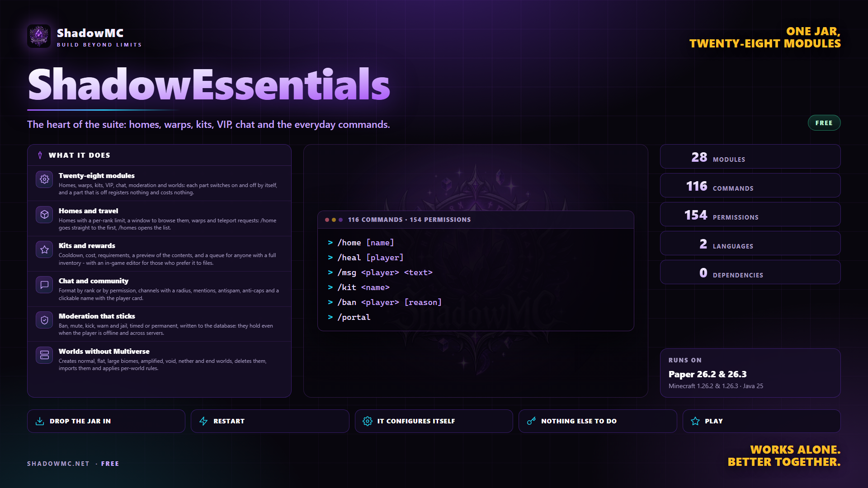Screen dimensions: 868x488
Task: Click the FREE badge pill
Action: (824, 123)
